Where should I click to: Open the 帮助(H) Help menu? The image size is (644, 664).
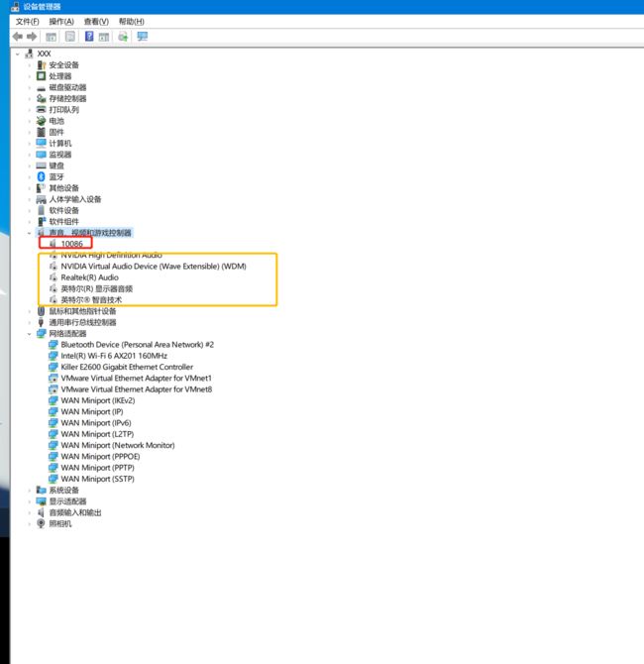131,22
